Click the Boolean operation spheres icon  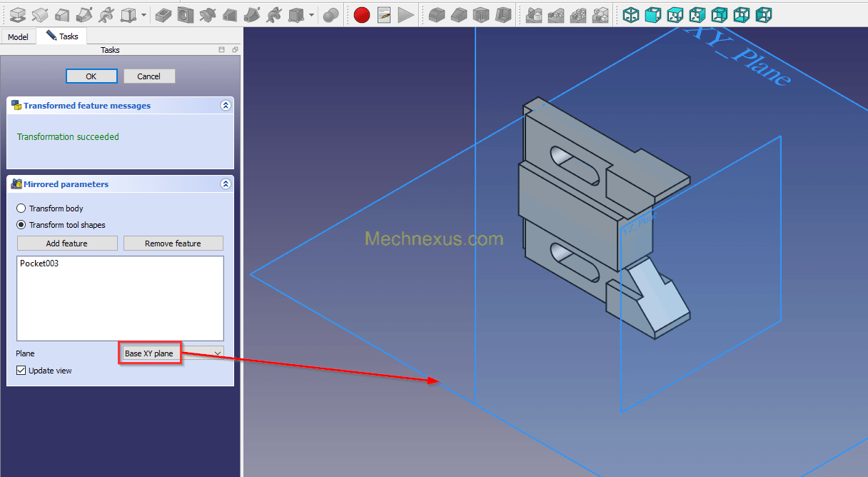click(x=330, y=14)
